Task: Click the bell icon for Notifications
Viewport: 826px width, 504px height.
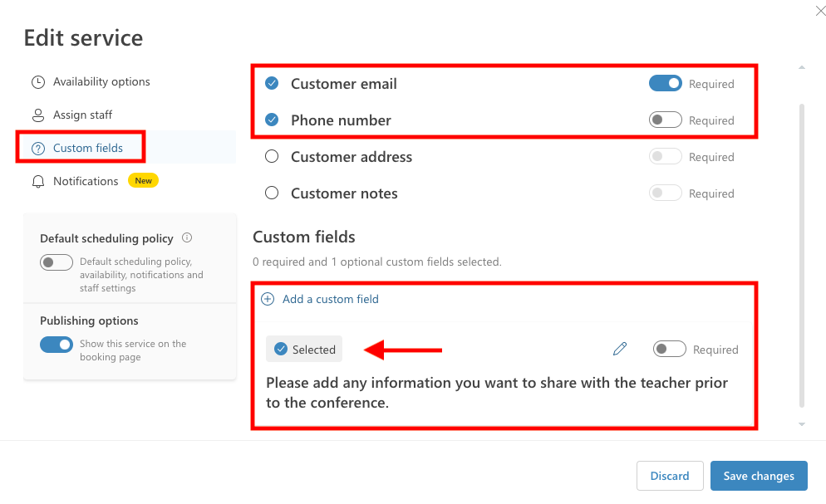Action: tap(38, 182)
